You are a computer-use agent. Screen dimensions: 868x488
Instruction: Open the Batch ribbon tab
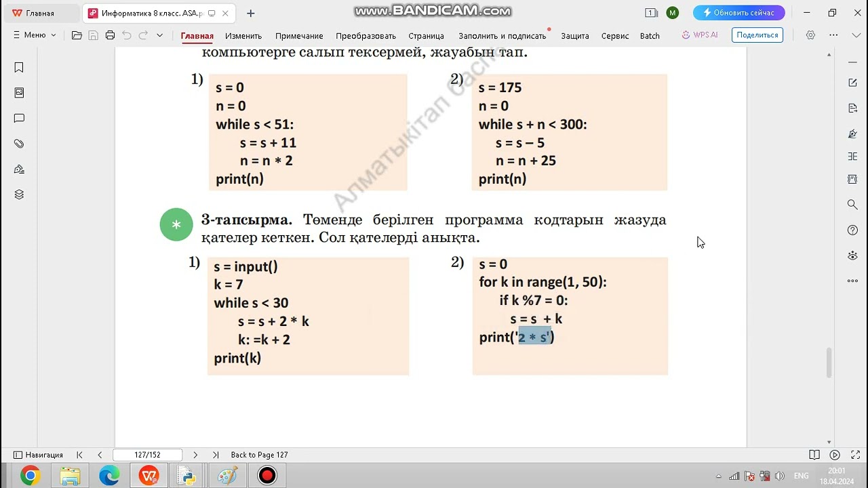(650, 36)
